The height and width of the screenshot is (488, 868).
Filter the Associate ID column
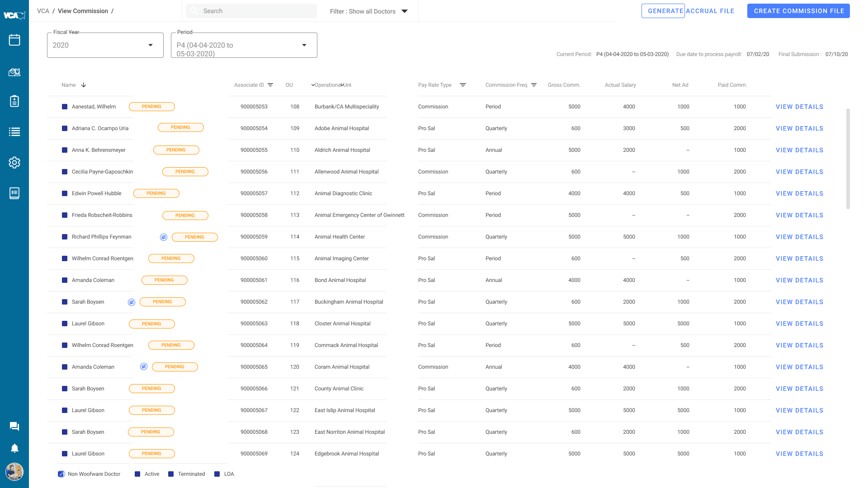270,85
